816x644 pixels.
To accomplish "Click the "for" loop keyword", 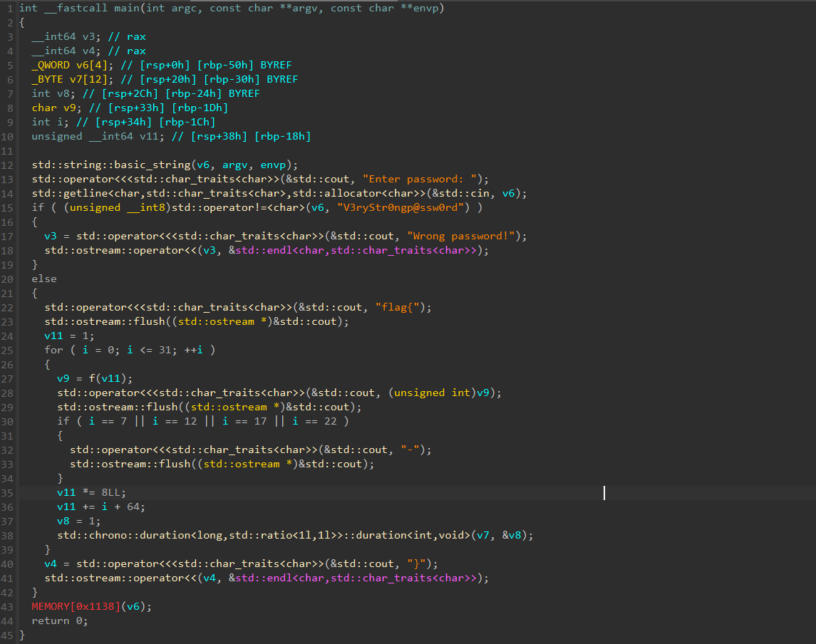I will pos(53,350).
